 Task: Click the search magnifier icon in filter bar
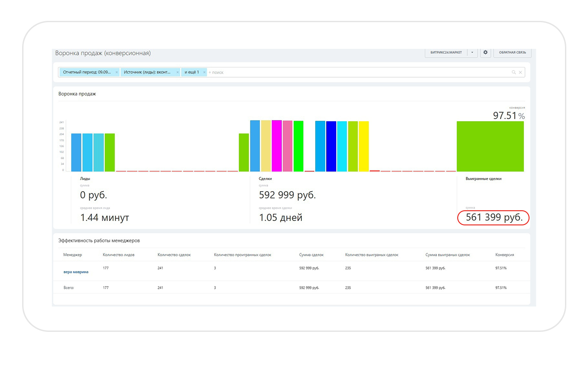pos(514,72)
